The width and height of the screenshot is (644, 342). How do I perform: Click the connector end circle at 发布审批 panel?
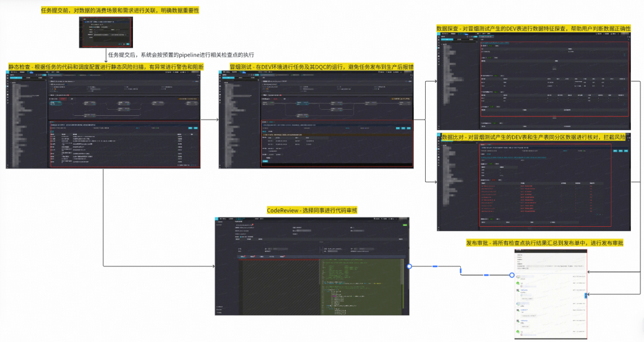click(x=512, y=275)
